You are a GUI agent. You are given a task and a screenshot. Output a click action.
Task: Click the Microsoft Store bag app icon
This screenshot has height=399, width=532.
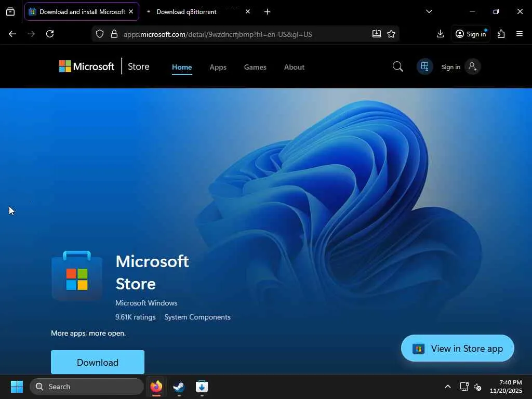pyautogui.click(x=77, y=275)
